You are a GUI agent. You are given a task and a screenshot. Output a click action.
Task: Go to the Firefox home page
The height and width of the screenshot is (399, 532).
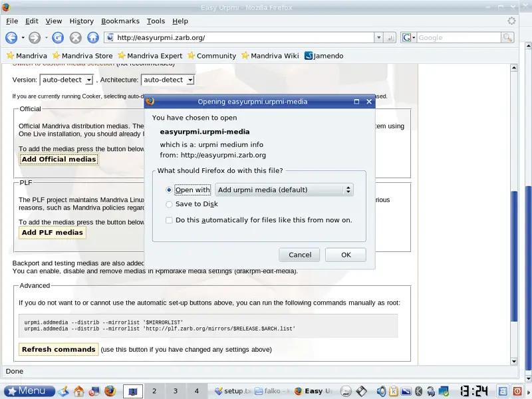pos(93,38)
